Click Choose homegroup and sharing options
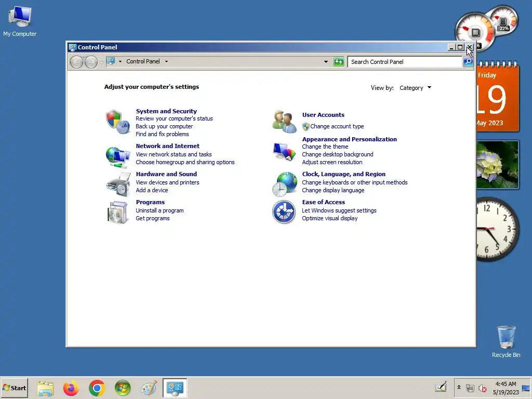The image size is (532, 399). click(x=185, y=162)
